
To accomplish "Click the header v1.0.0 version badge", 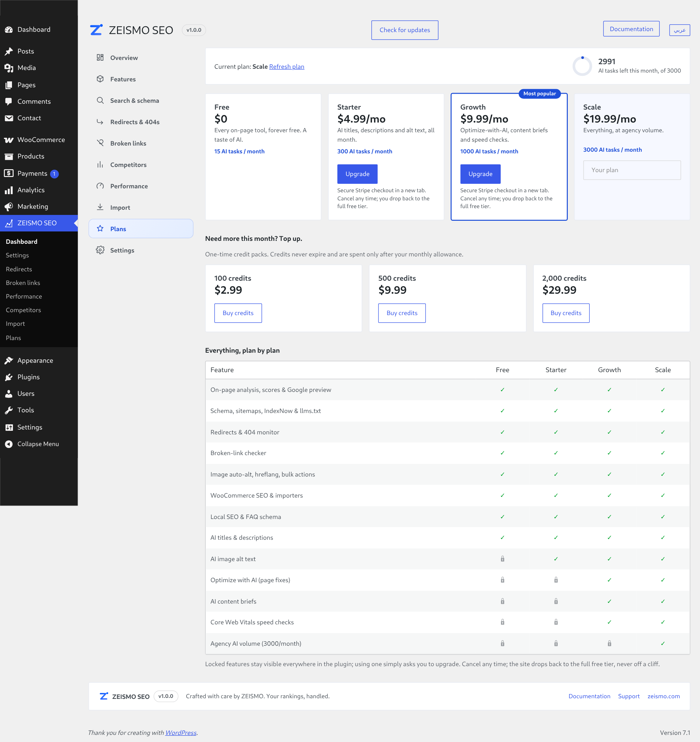I will 194,30.
